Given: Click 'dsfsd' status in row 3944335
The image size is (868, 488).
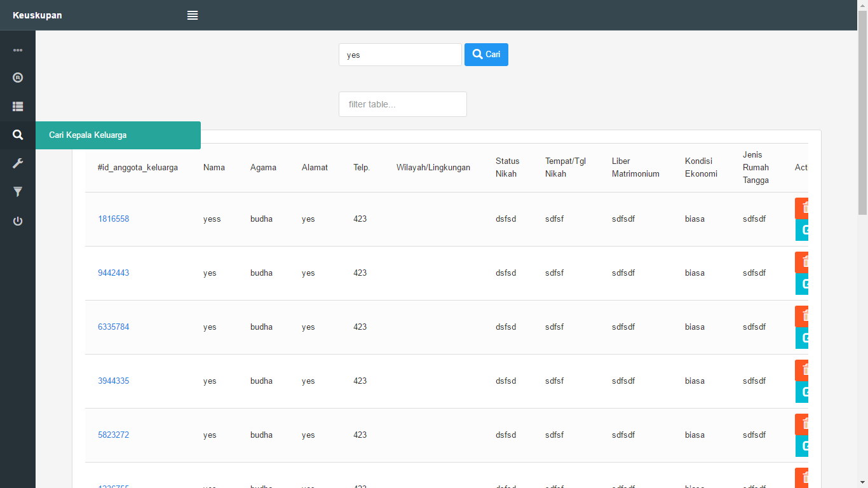Looking at the screenshot, I should [506, 381].
